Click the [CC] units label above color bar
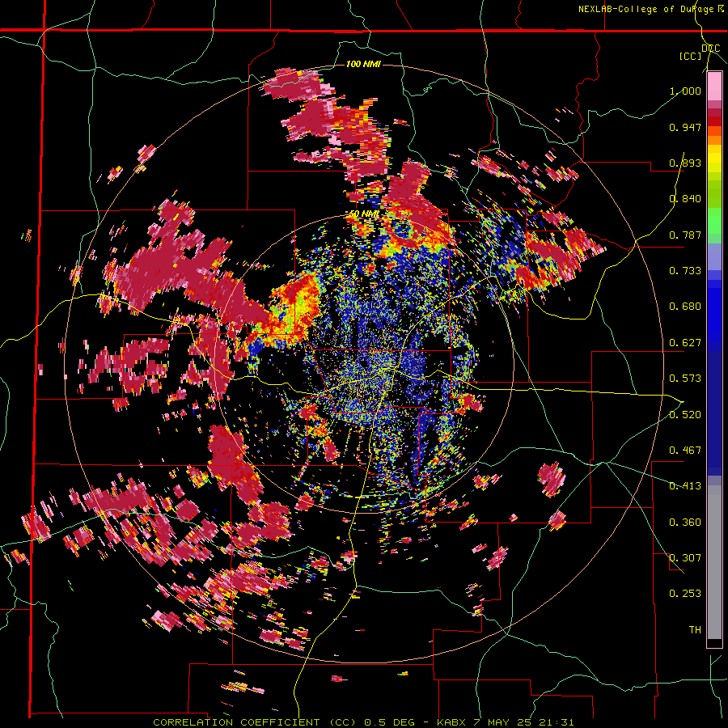 (x=690, y=56)
